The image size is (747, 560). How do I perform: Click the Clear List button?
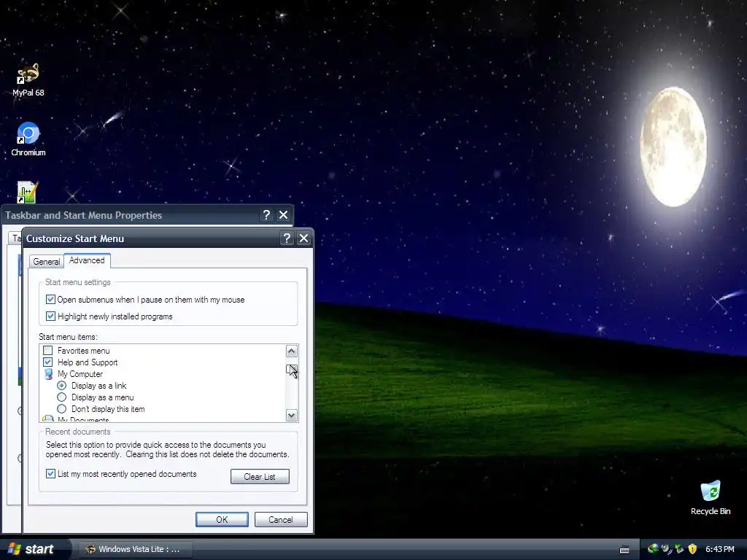click(x=260, y=477)
